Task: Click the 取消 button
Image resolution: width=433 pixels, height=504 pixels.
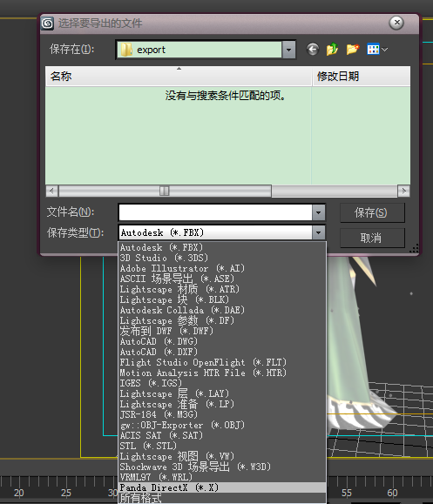Action: pos(372,238)
